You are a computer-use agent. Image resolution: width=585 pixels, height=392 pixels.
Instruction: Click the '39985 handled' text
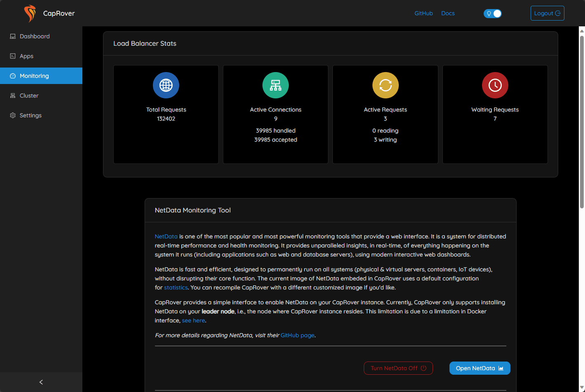tap(276, 131)
